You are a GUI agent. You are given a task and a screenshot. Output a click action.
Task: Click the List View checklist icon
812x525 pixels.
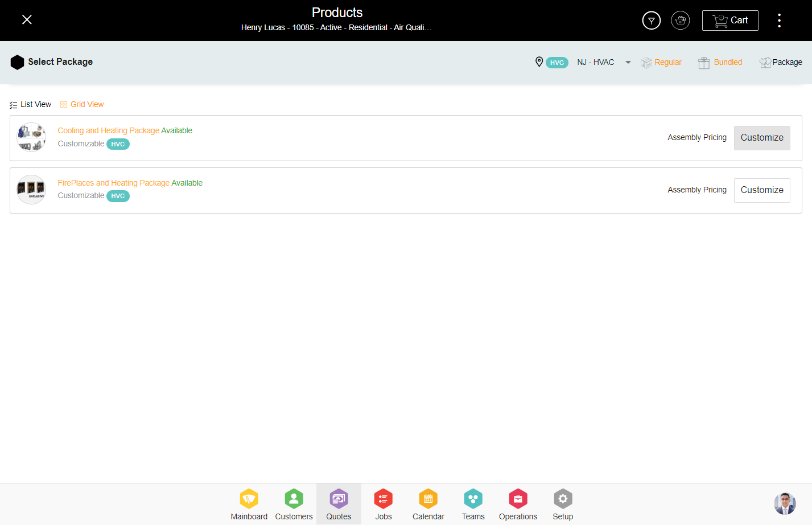[13, 105]
